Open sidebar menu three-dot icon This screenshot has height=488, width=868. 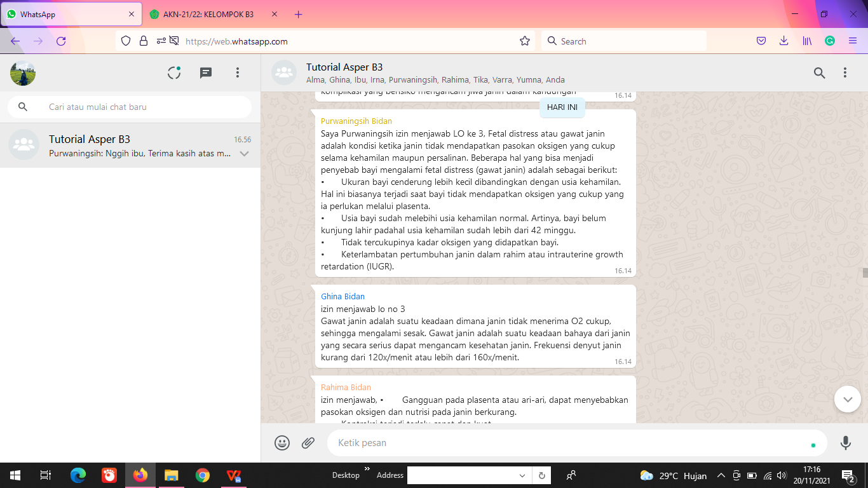click(x=238, y=73)
